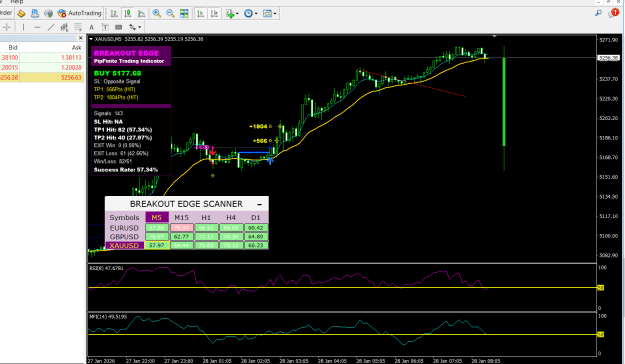Screen dimensions: 625x364
Task: Switch chart to candlesticks mode
Action: pos(128,14)
